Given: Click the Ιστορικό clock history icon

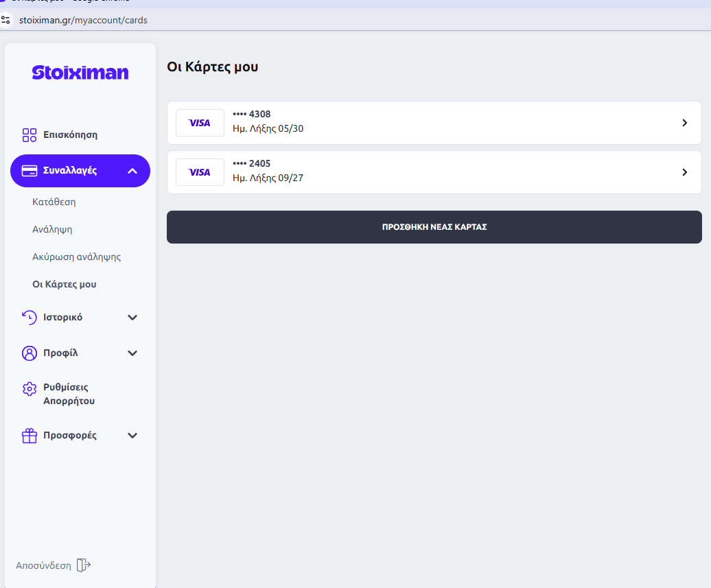Looking at the screenshot, I should [x=30, y=318].
